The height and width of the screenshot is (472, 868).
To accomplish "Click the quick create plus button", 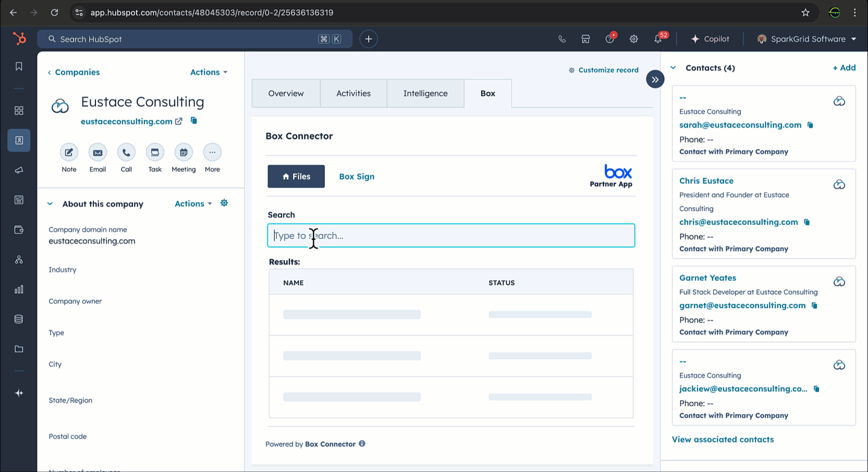I will tap(369, 39).
